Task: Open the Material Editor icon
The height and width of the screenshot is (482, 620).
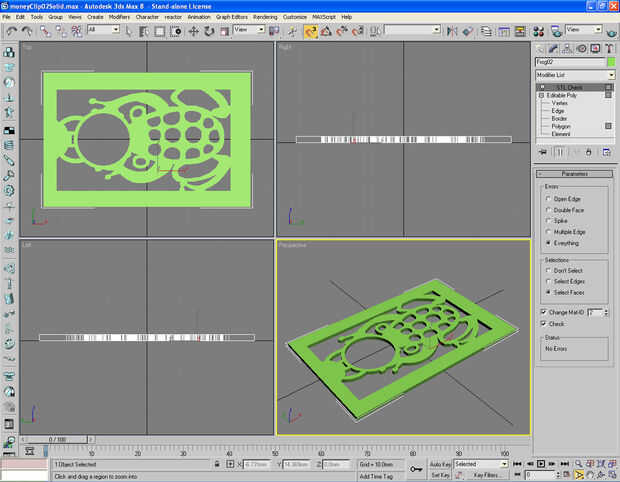Action: [539, 31]
